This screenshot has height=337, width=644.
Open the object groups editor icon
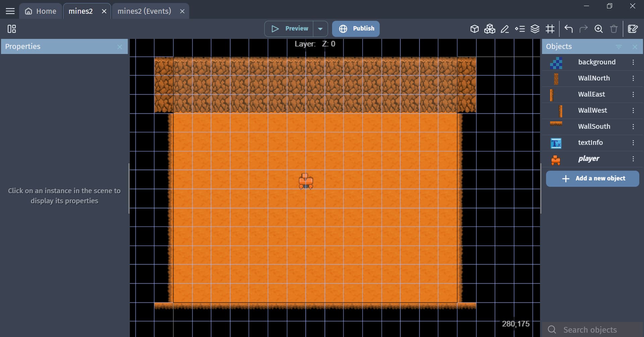[490, 29]
